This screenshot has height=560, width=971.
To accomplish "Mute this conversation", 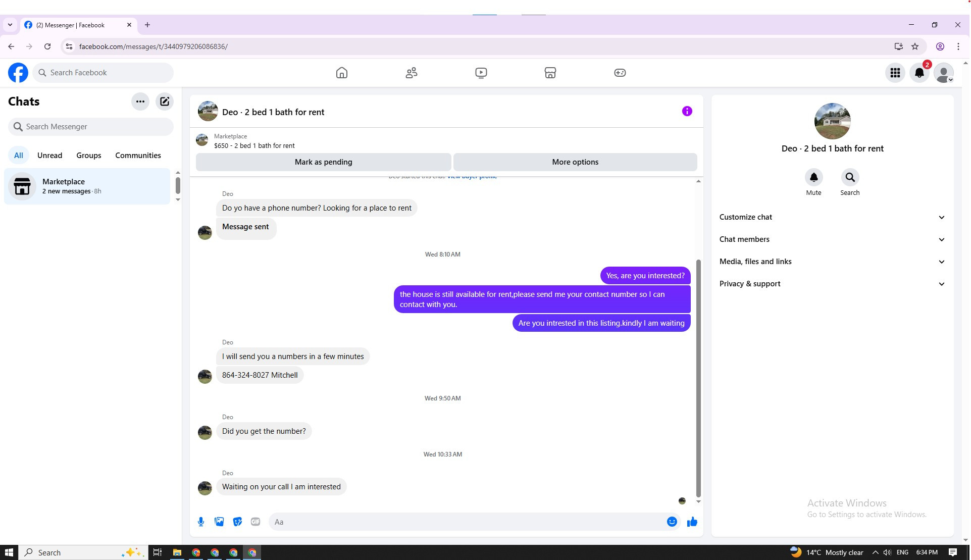I will coord(813,178).
